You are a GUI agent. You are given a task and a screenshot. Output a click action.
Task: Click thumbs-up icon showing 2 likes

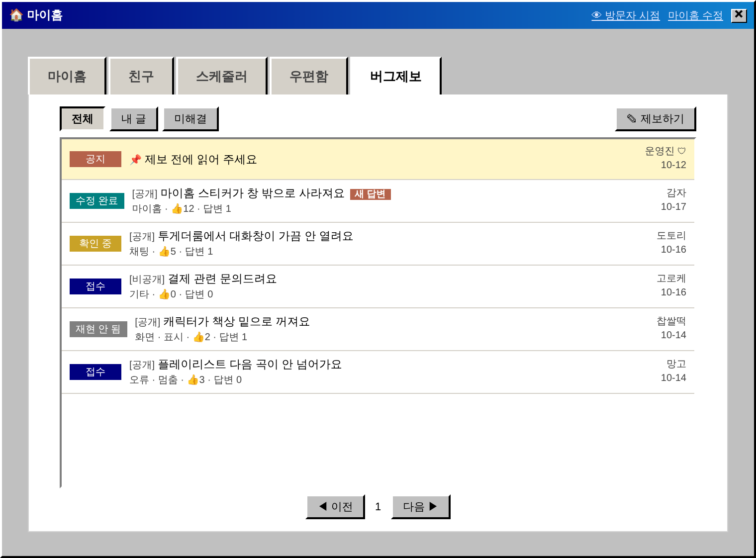[198, 337]
